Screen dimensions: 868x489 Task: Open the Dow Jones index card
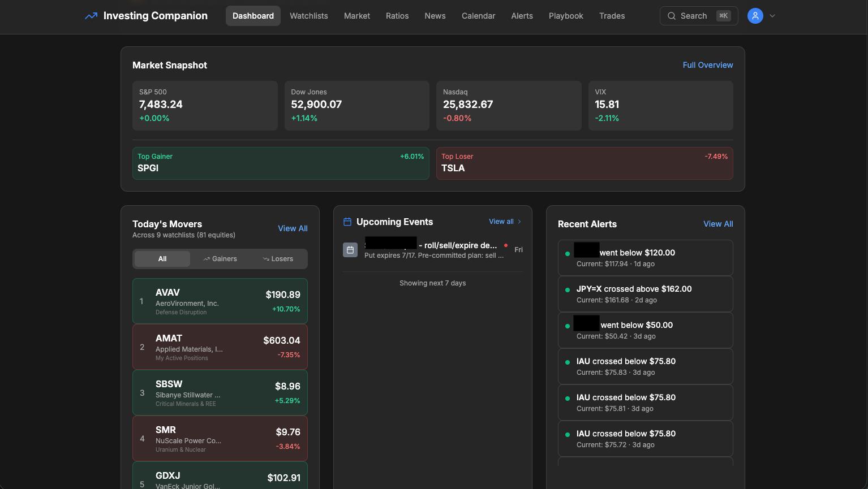coord(357,106)
